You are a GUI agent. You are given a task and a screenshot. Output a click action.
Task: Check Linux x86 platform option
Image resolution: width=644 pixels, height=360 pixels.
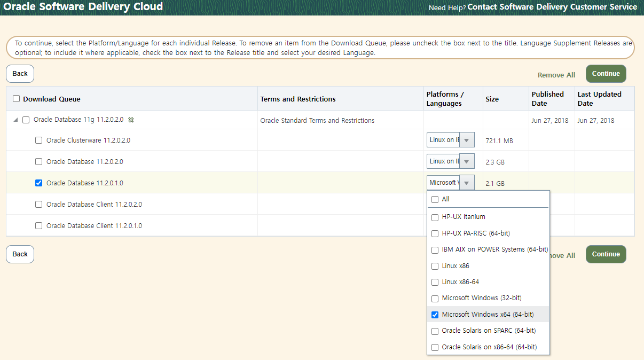click(435, 266)
